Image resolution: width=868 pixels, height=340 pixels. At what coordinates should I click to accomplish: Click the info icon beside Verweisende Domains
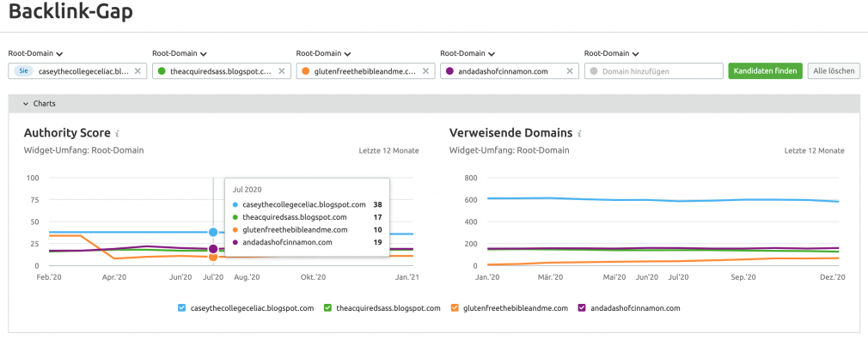tap(579, 133)
